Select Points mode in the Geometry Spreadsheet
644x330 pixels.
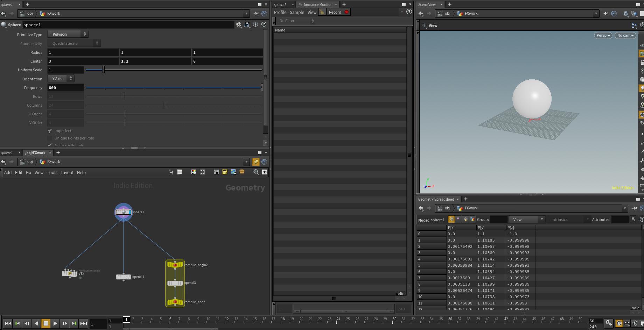click(x=451, y=219)
